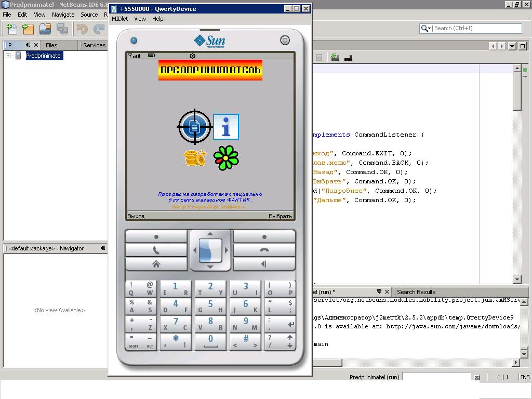
Task: Open the Navigate menu in NetBeans
Action: click(x=63, y=15)
